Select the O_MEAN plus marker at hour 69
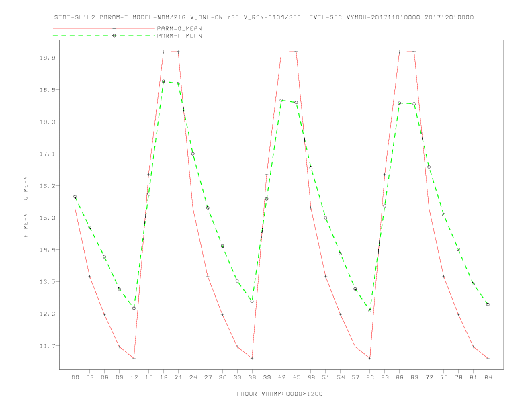This screenshot has width=532, height=411. (414, 52)
